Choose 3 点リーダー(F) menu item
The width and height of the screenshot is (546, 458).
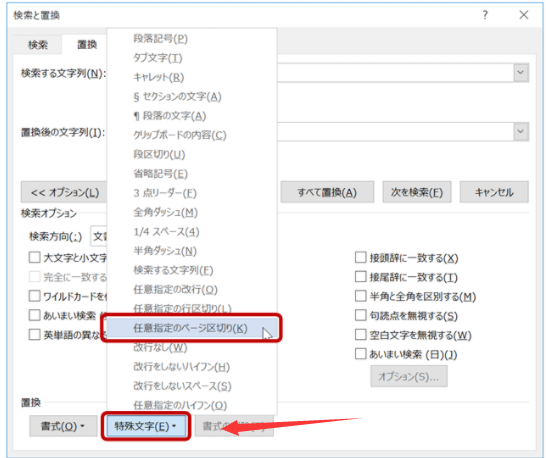(x=192, y=193)
